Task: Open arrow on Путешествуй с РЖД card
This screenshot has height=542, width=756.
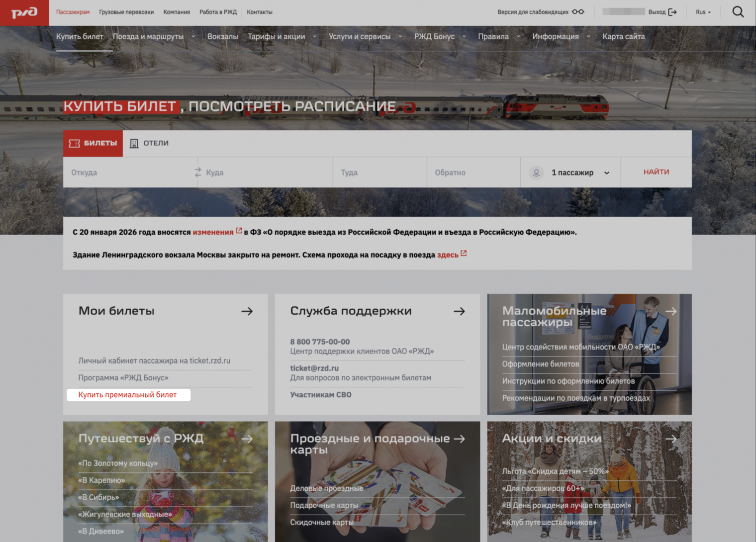Action: [247, 439]
